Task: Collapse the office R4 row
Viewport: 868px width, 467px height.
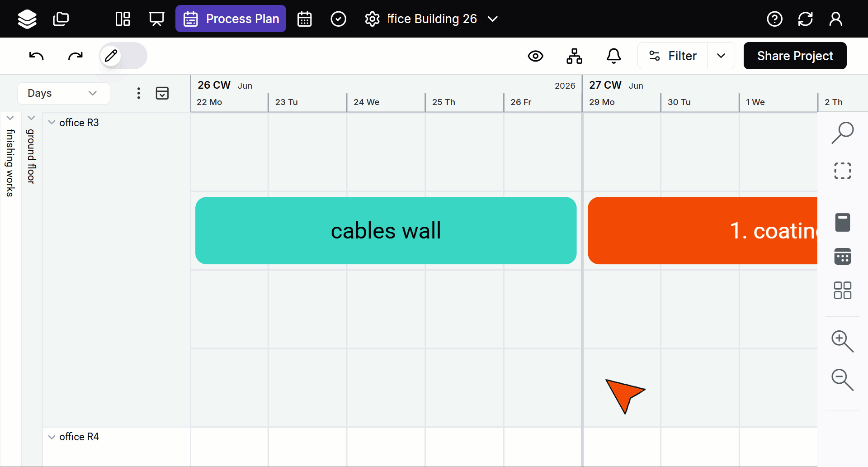Action: point(52,437)
